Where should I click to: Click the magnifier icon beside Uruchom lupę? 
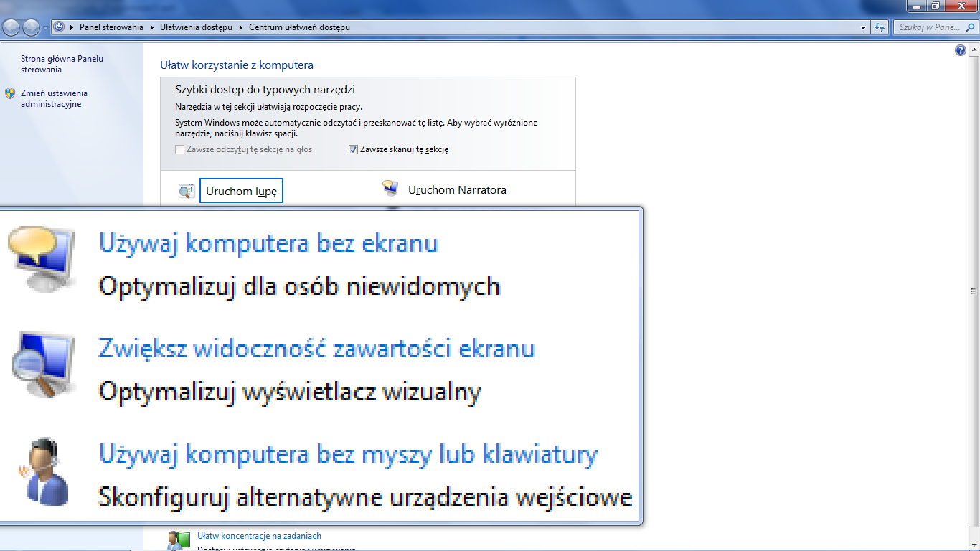187,191
